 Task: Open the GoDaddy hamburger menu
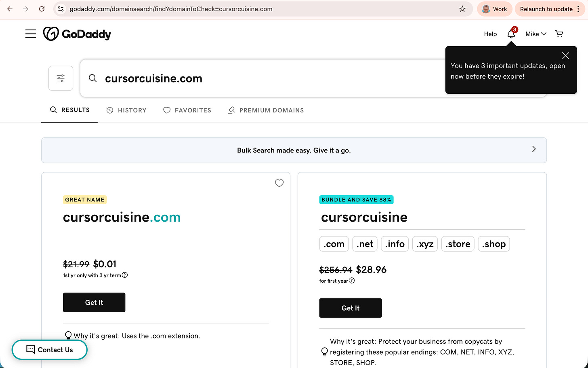click(31, 34)
